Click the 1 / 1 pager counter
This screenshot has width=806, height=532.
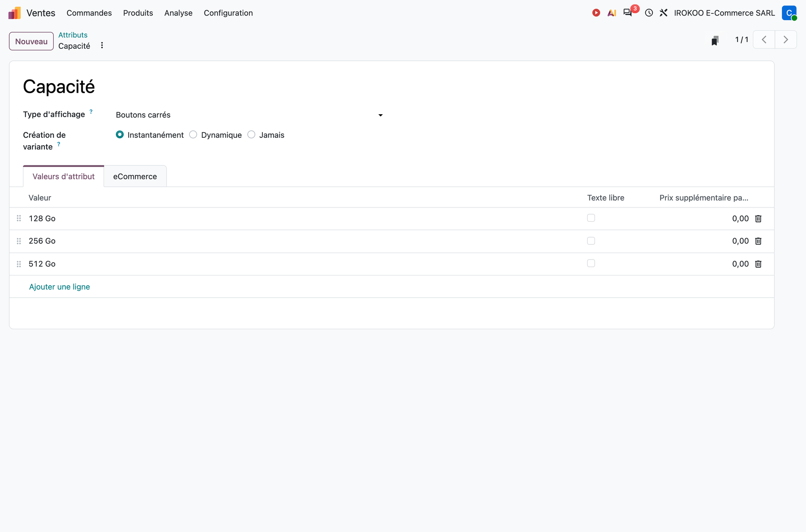coord(742,40)
